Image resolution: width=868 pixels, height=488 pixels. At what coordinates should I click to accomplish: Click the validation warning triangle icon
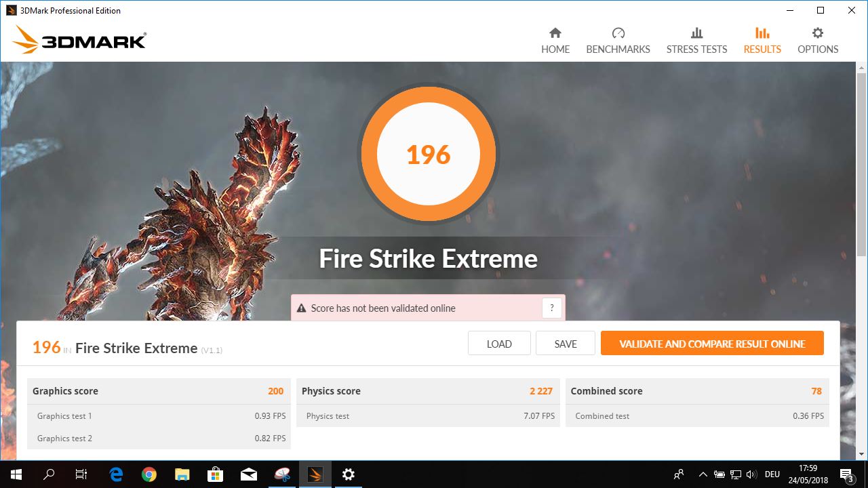301,308
